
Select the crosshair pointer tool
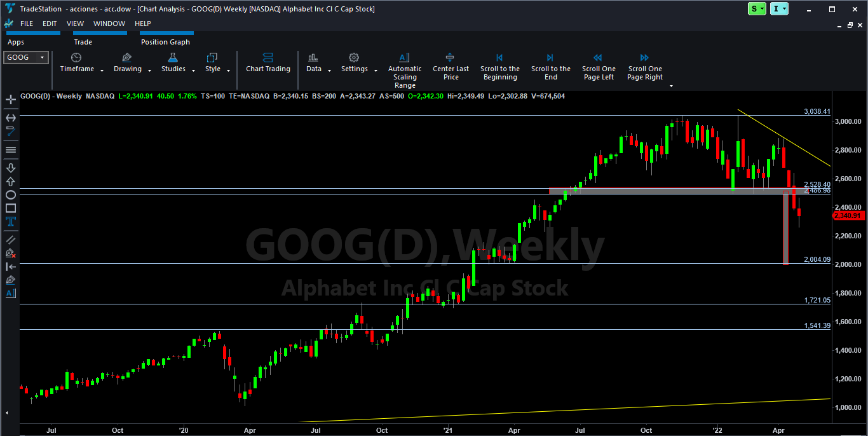(11, 100)
